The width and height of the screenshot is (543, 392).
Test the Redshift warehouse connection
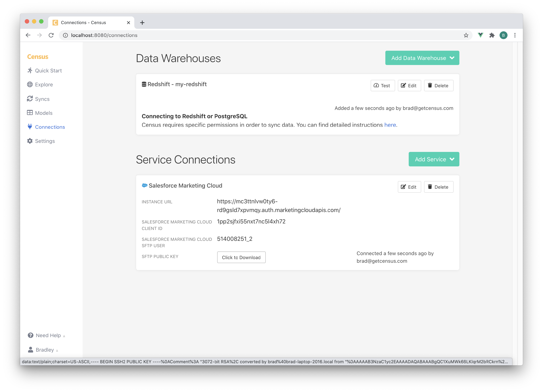[x=383, y=85]
